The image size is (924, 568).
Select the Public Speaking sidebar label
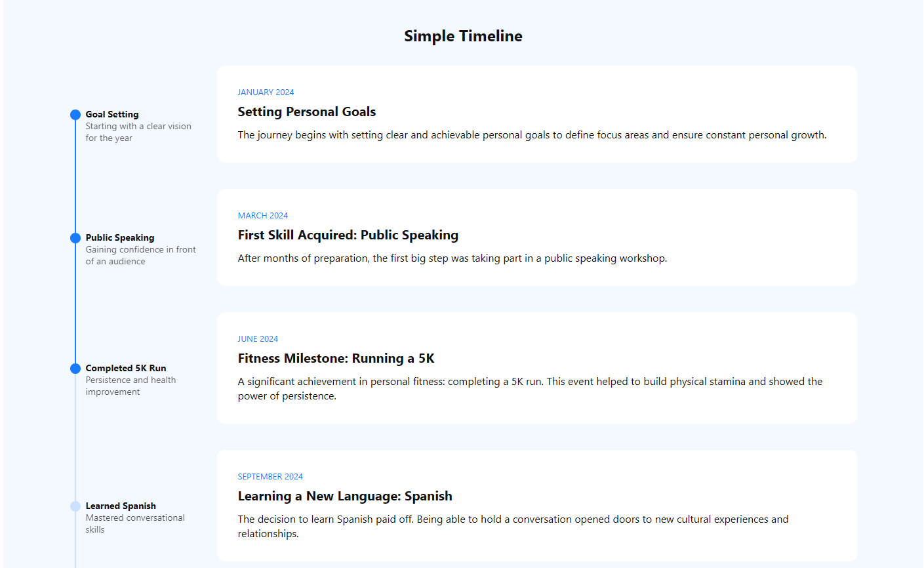tap(120, 237)
